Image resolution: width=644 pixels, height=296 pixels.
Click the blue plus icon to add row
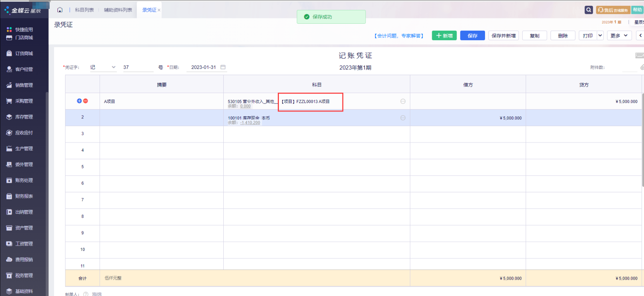click(79, 101)
